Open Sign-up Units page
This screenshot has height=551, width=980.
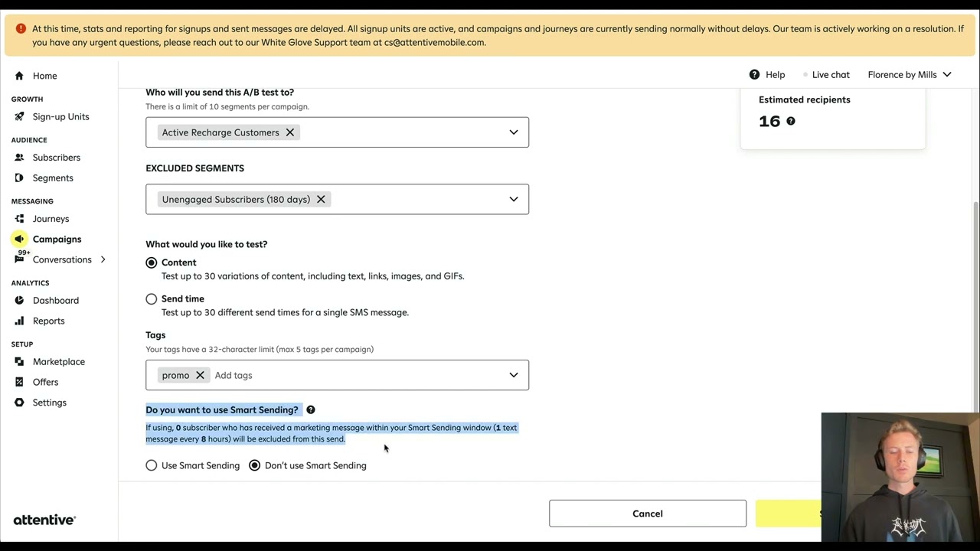pos(61,116)
